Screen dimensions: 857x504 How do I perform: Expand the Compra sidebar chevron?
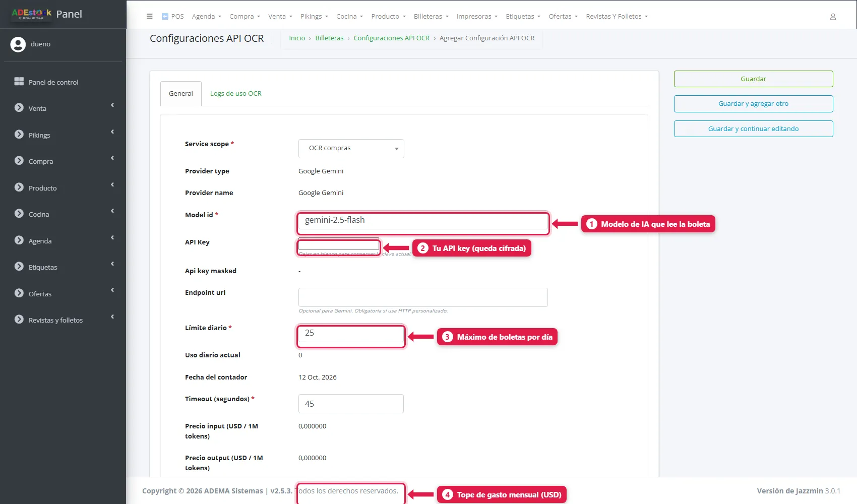tap(112, 158)
